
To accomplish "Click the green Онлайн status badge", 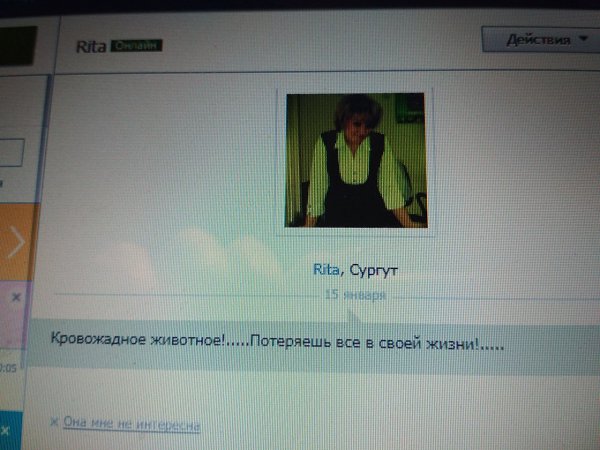I will (137, 46).
